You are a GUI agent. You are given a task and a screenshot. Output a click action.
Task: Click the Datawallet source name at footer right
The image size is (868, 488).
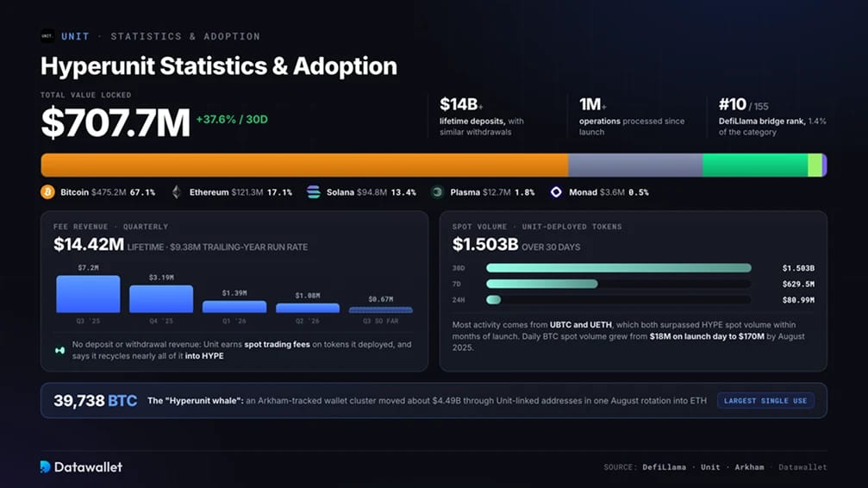(x=802, y=467)
